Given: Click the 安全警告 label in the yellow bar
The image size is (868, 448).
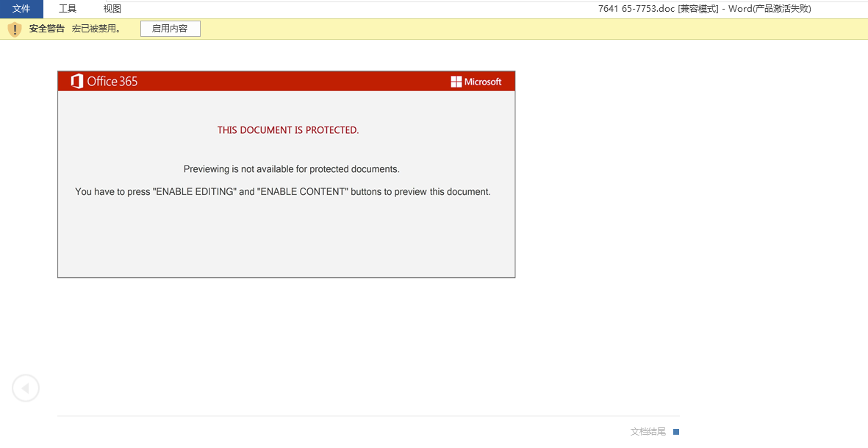Looking at the screenshot, I should click(x=47, y=29).
